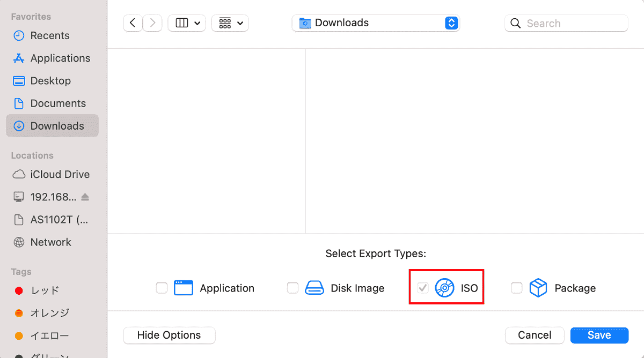
Task: Click the Disk Image drive icon
Action: pyautogui.click(x=314, y=288)
